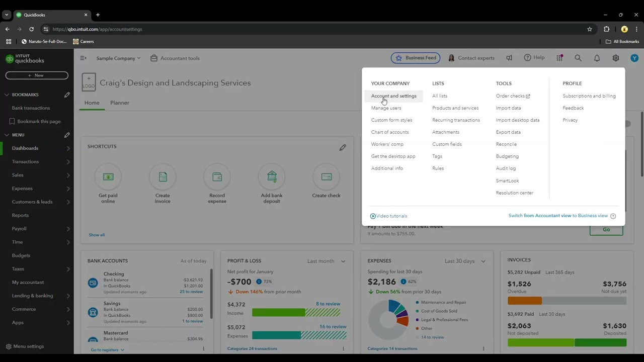Viewport: 644px width, 362px height.
Task: Select Reconcile under Tools
Action: point(506,144)
